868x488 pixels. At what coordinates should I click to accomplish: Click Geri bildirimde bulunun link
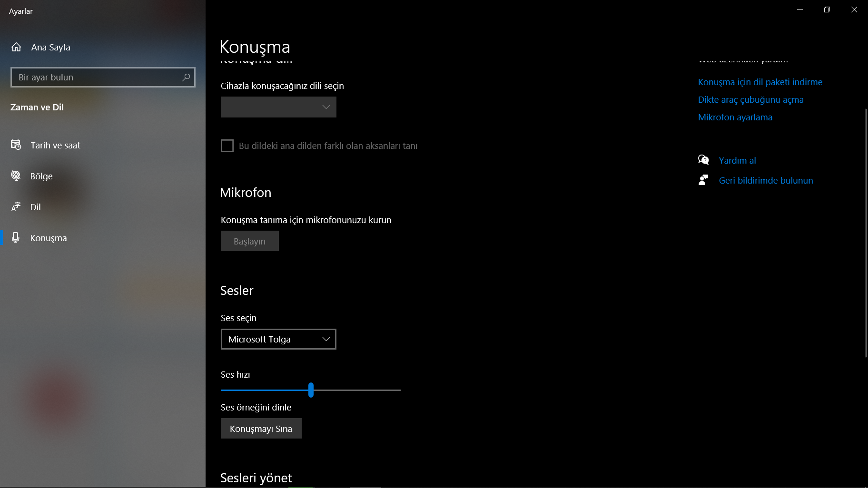pos(766,180)
